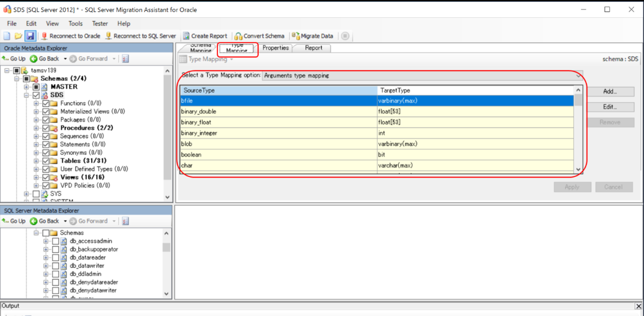Switch to the Properties tab
Screen dimensions: 644x316
[276, 48]
